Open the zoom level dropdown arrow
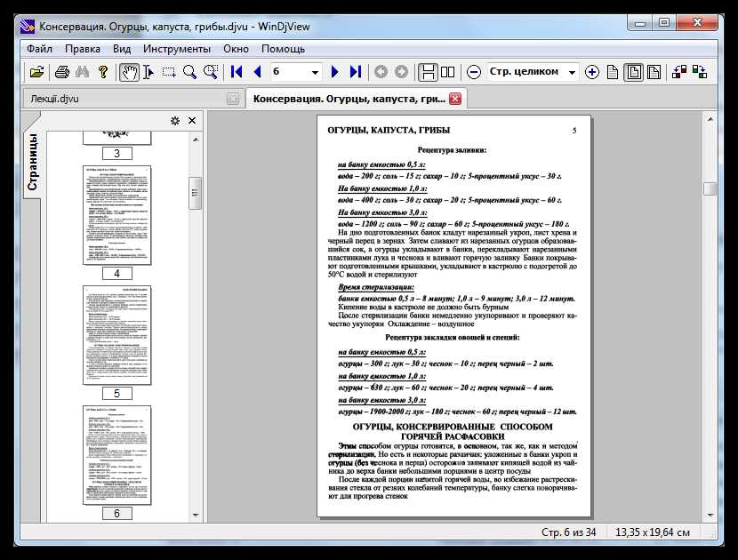 pyautogui.click(x=572, y=73)
